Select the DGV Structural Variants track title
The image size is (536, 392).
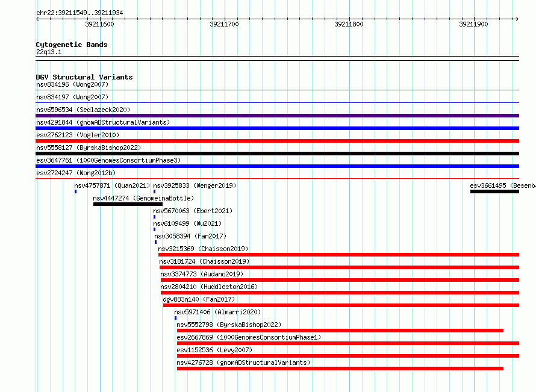coord(84,77)
